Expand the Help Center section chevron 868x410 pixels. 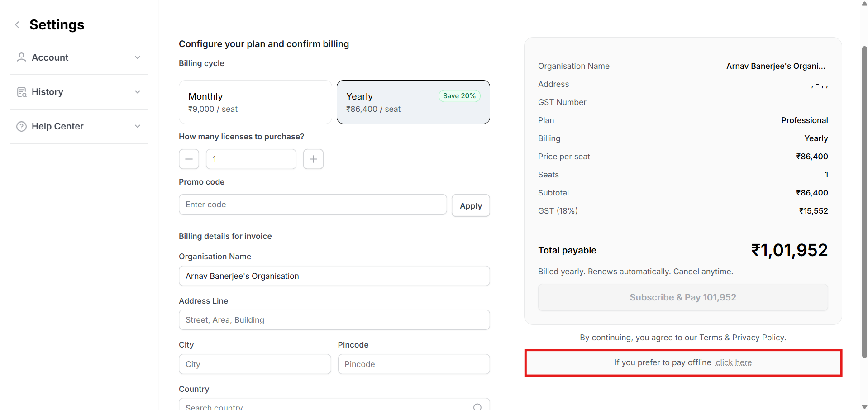[138, 126]
